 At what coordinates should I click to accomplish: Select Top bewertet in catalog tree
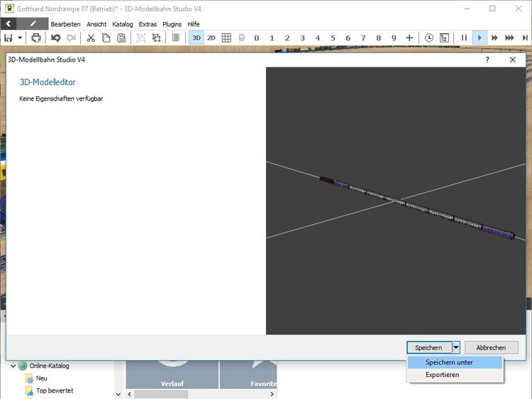pyautogui.click(x=55, y=390)
